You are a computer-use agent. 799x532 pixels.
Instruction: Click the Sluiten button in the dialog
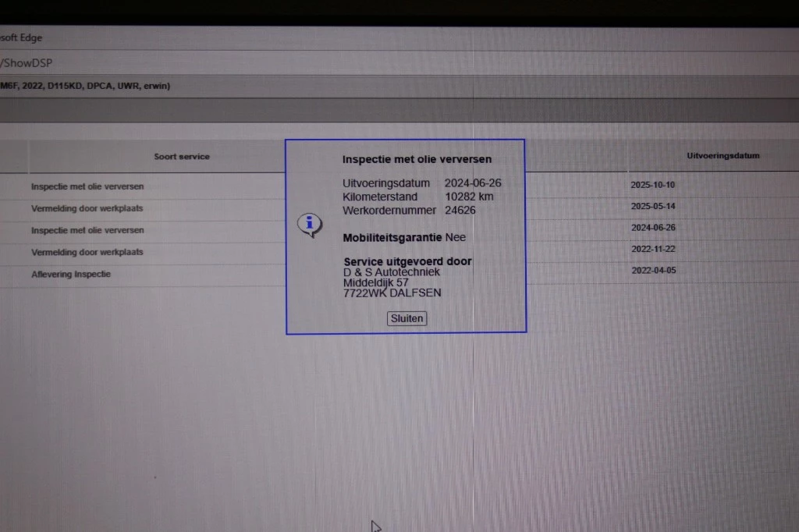click(x=407, y=318)
